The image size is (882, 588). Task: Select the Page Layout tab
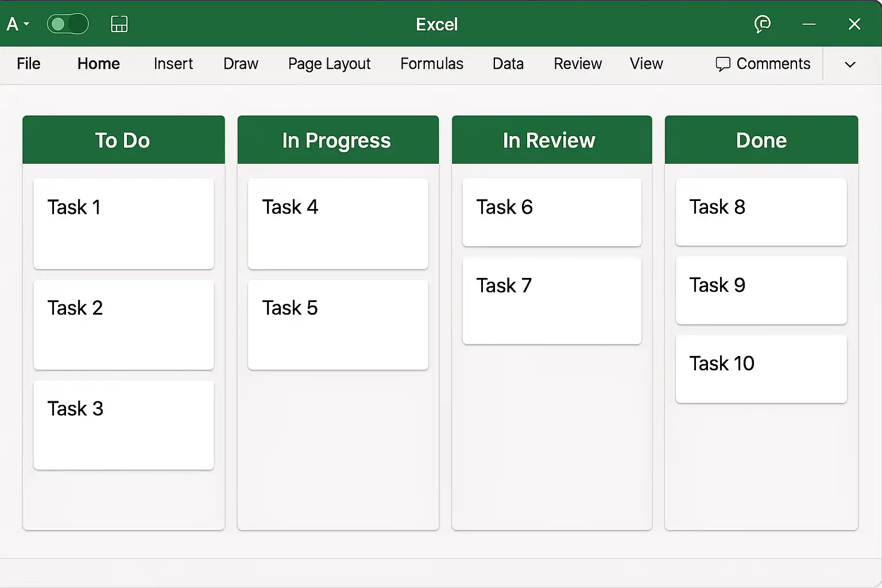pyautogui.click(x=329, y=64)
